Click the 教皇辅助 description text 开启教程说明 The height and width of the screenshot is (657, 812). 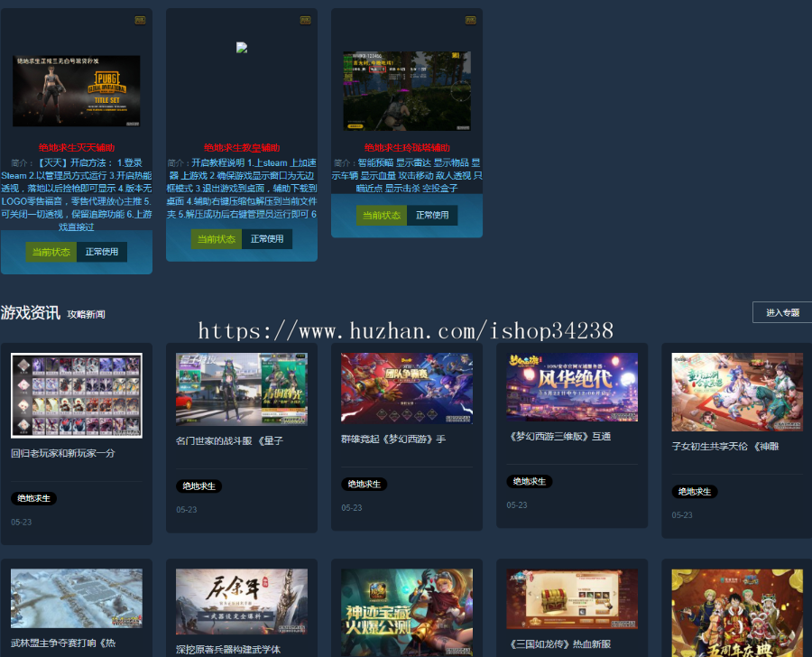pos(242,189)
